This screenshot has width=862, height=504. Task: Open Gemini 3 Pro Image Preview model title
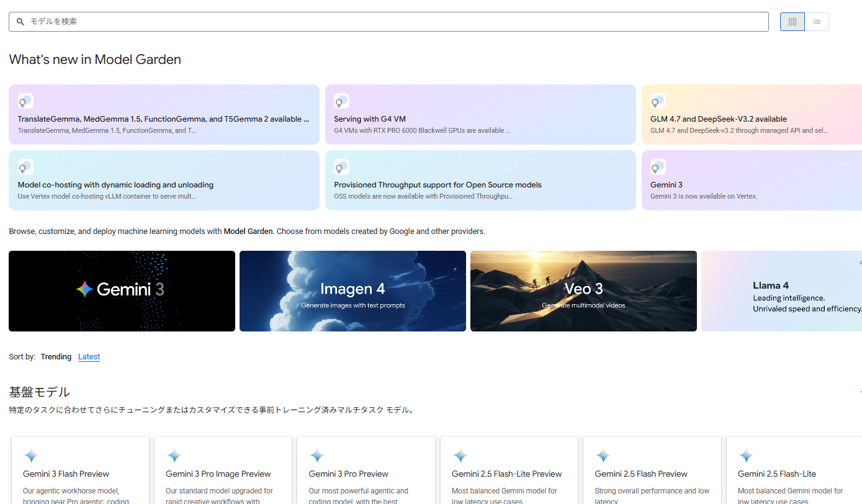218,474
